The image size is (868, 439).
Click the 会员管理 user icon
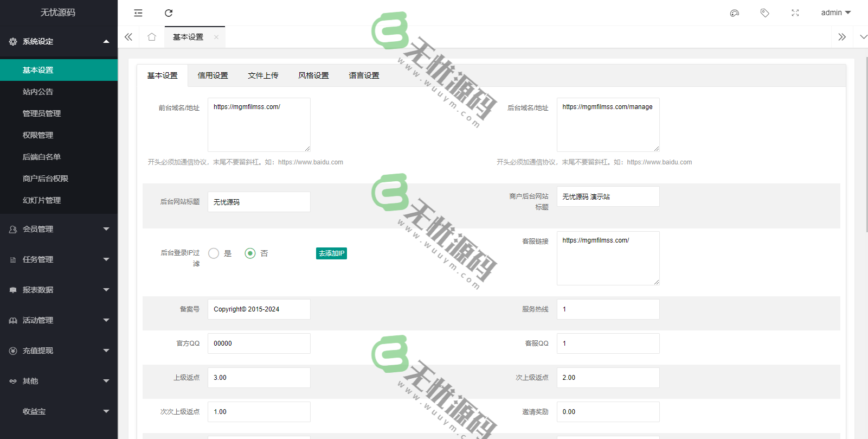(13, 230)
